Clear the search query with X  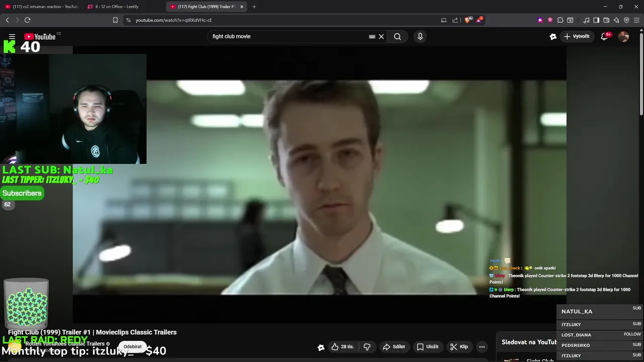(381, 36)
